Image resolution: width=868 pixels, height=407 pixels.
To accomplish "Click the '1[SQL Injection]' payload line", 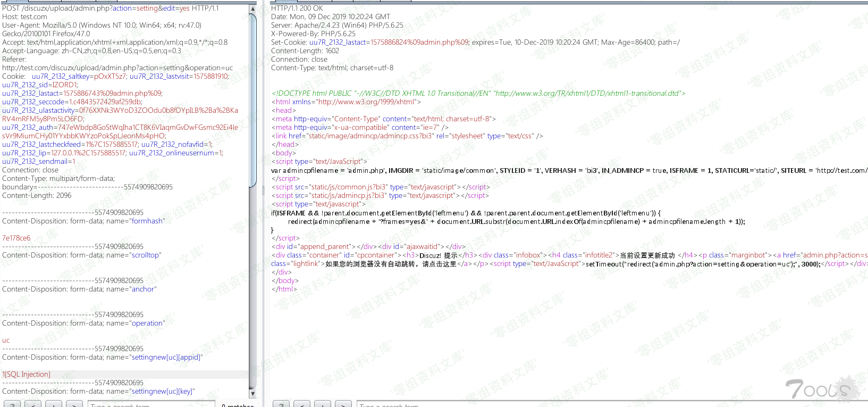I will click(x=27, y=374).
